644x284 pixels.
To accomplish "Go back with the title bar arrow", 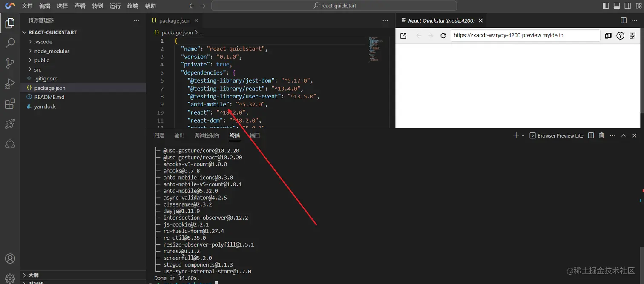I will coord(192,6).
